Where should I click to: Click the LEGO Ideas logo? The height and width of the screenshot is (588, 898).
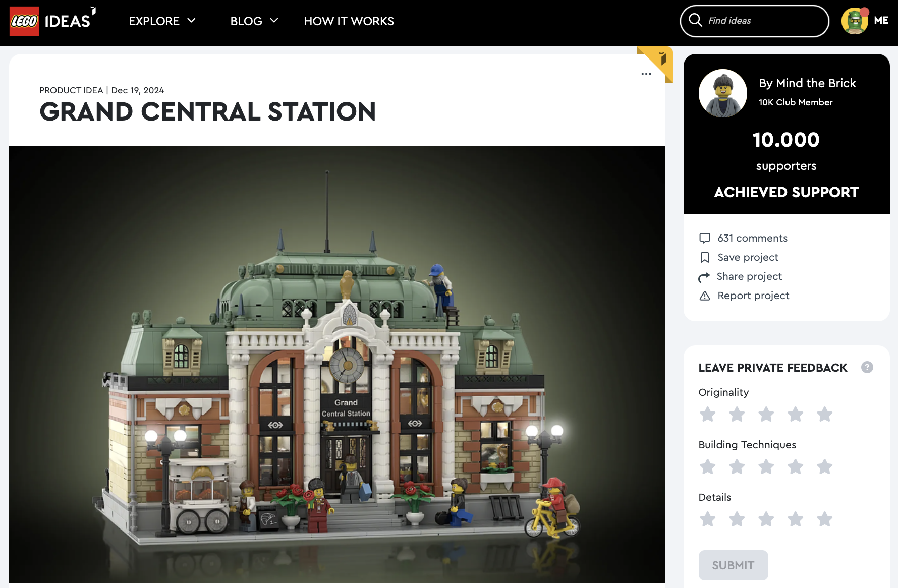[52, 21]
